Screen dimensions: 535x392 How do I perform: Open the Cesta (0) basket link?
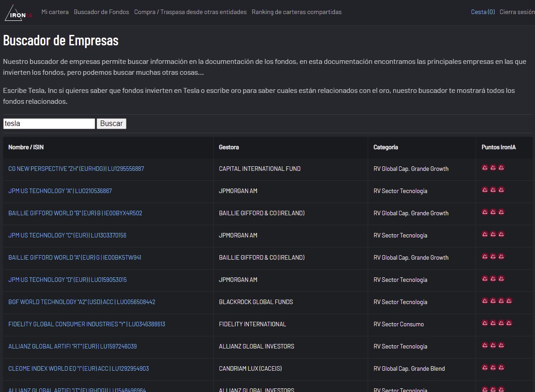pyautogui.click(x=483, y=12)
